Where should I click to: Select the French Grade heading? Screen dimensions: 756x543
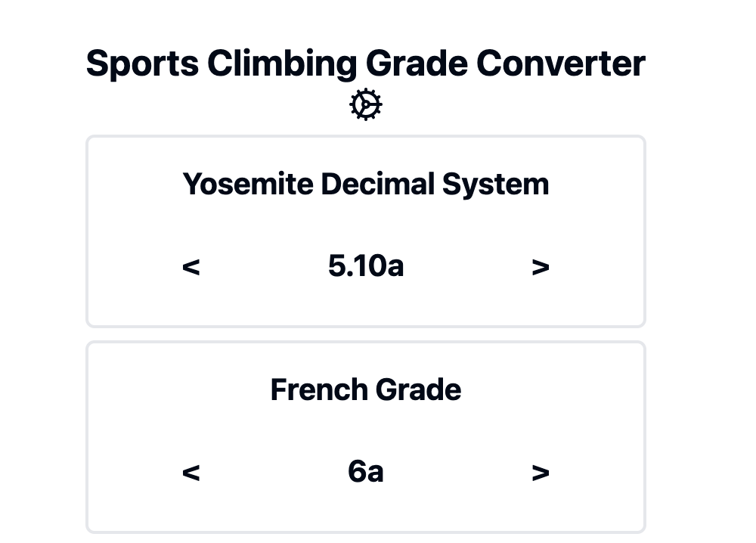(366, 389)
